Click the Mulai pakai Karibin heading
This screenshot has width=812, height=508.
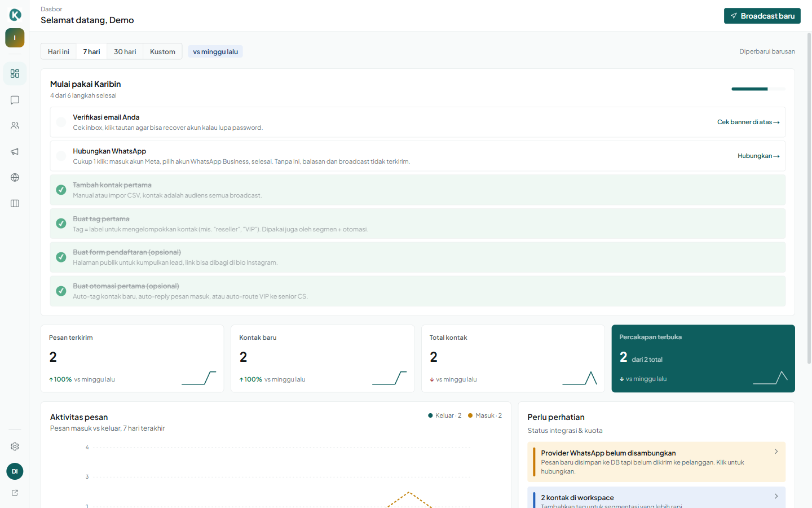point(86,84)
